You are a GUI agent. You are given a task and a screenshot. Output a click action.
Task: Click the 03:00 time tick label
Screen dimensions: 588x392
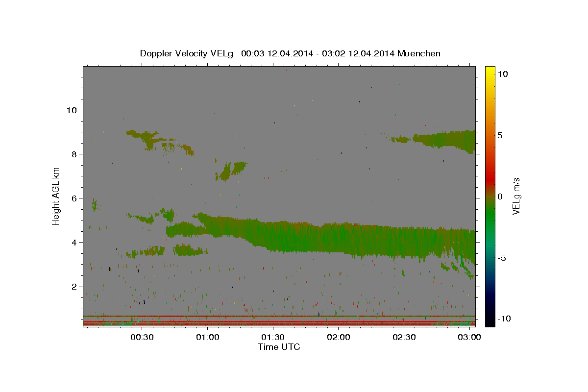click(x=469, y=337)
